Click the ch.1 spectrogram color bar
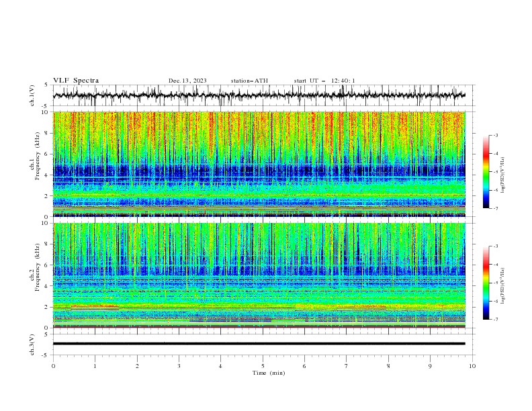Viewport: 532px width, 411px height. (x=486, y=172)
